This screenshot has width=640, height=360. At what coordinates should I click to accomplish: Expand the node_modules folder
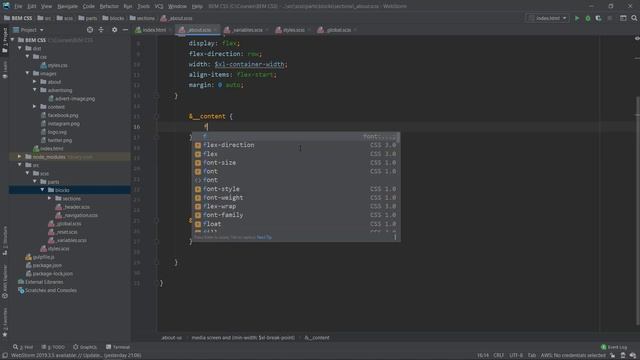coord(20,157)
